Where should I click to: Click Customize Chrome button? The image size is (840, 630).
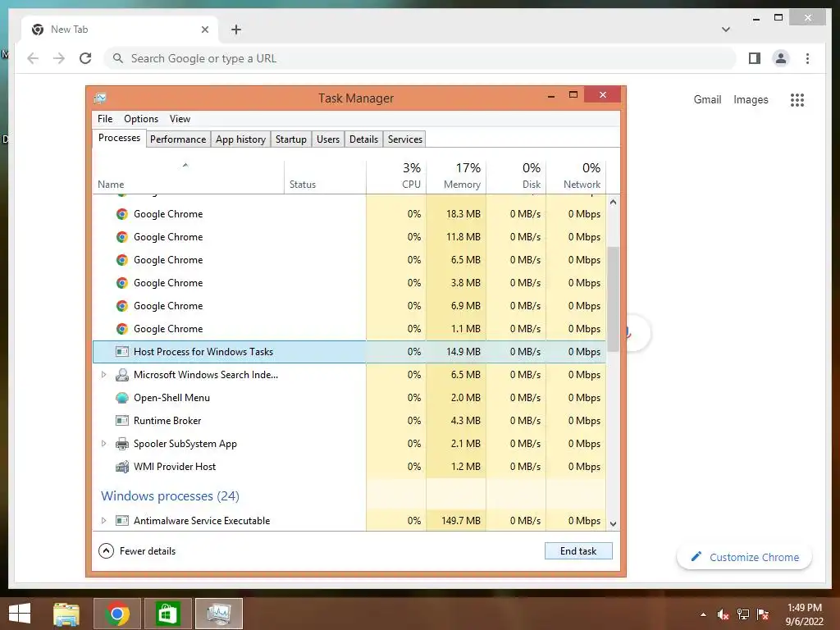click(x=745, y=558)
